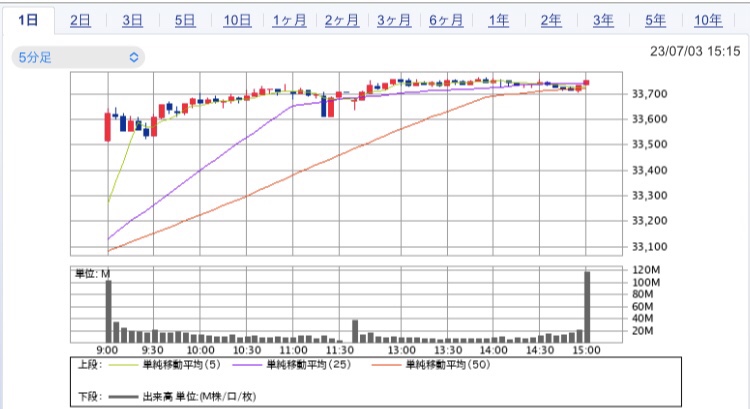Show the 6ヶ月 chart period
The image size is (750, 409).
446,21
